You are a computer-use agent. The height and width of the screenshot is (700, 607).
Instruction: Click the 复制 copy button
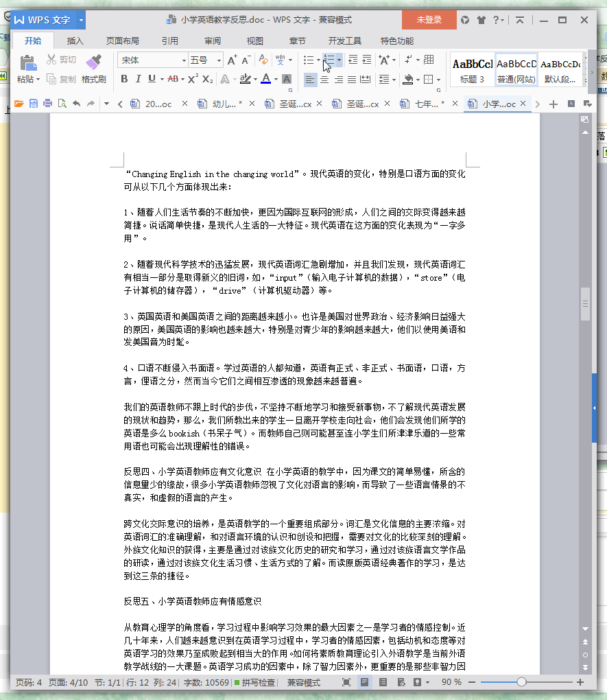coord(61,80)
